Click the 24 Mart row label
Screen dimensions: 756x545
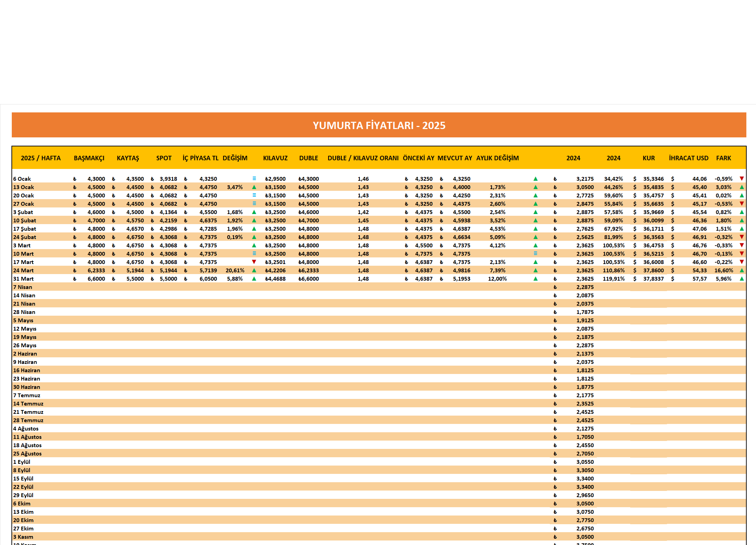point(24,270)
